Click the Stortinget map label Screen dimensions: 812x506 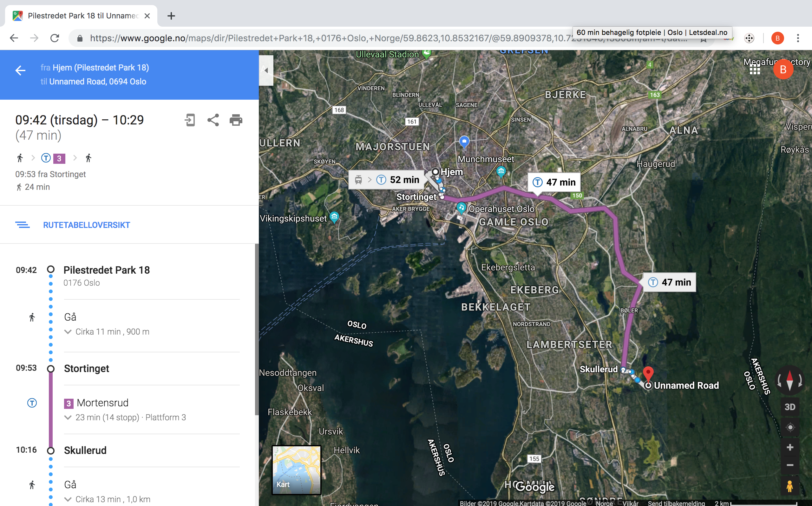[416, 197]
